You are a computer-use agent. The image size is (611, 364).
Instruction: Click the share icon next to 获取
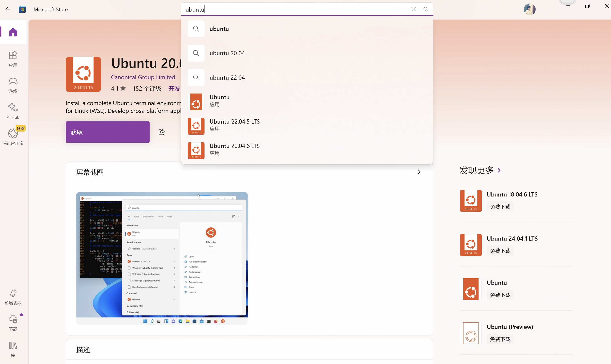coord(162,132)
